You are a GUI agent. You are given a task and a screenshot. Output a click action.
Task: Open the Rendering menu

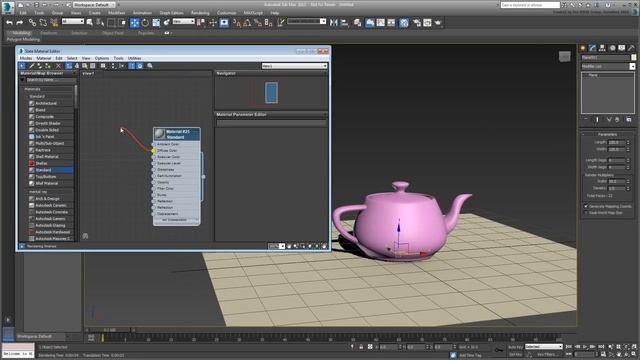click(200, 13)
